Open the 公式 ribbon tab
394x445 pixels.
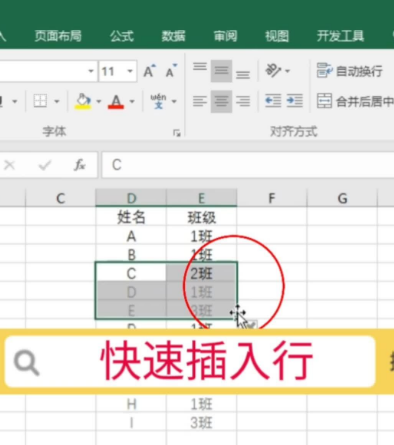pos(122,36)
